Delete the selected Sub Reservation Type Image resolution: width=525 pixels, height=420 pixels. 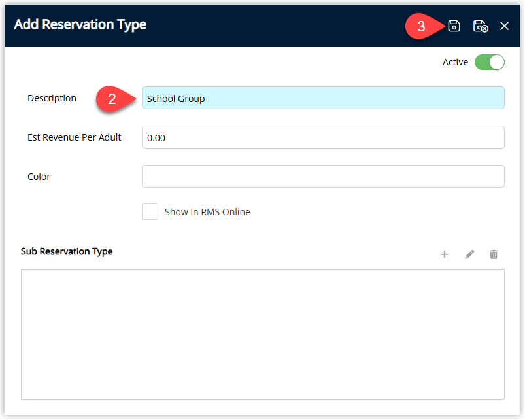tap(494, 254)
